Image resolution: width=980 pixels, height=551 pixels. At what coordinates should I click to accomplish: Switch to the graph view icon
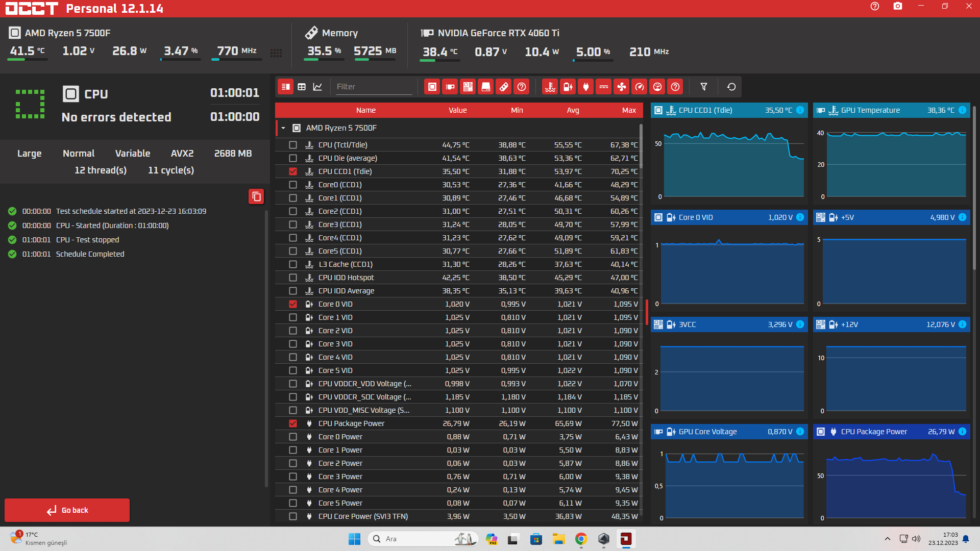[317, 87]
